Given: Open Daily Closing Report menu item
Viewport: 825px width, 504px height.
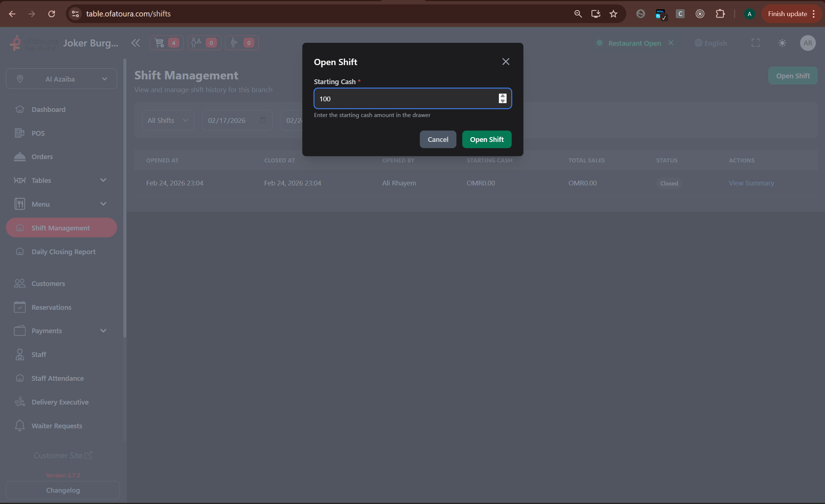Looking at the screenshot, I should [63, 252].
